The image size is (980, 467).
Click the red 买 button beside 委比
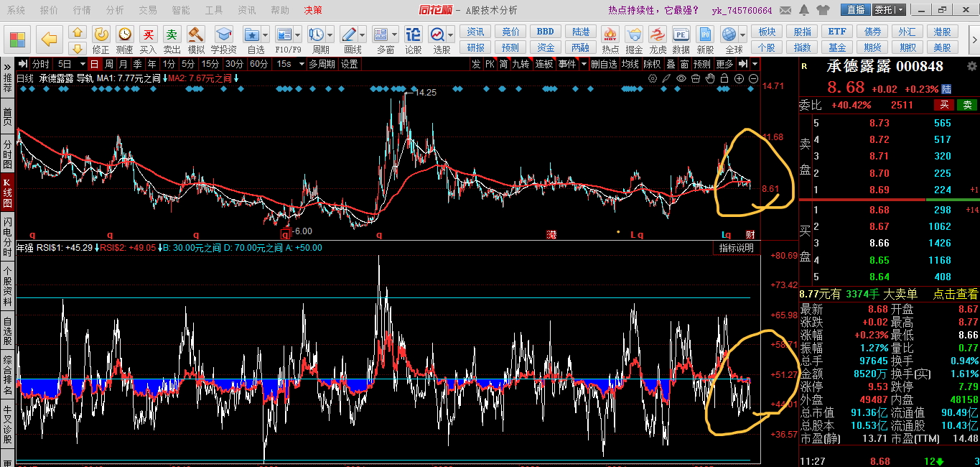[x=946, y=105]
